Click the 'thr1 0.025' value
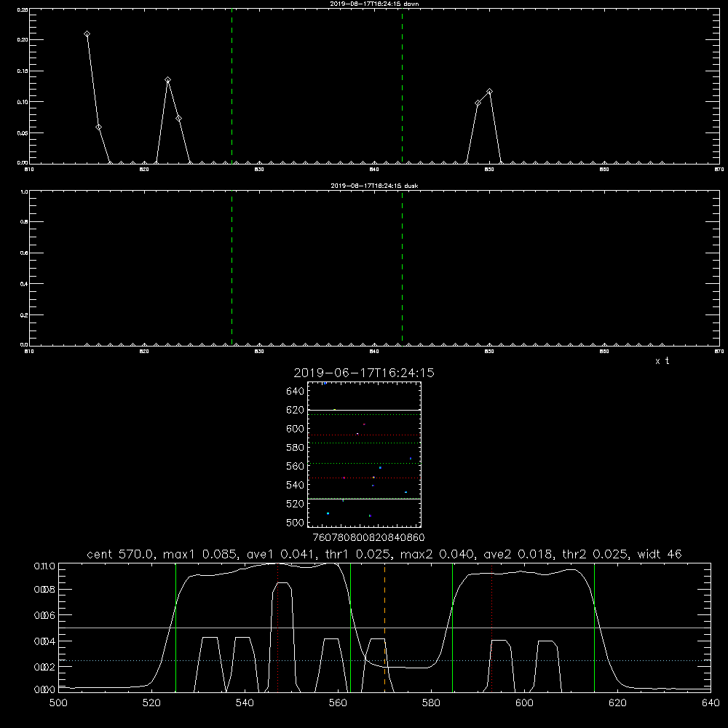Screen dimensions: 728x728 [x=357, y=554]
